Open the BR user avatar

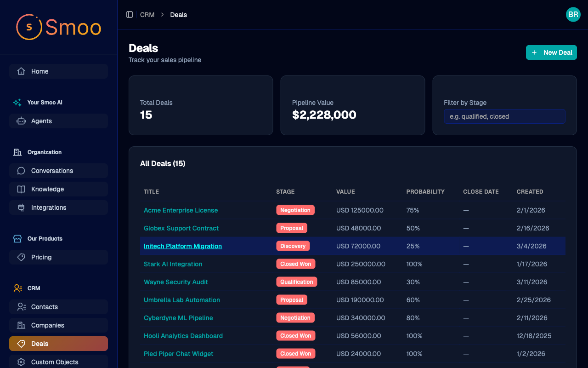click(573, 15)
